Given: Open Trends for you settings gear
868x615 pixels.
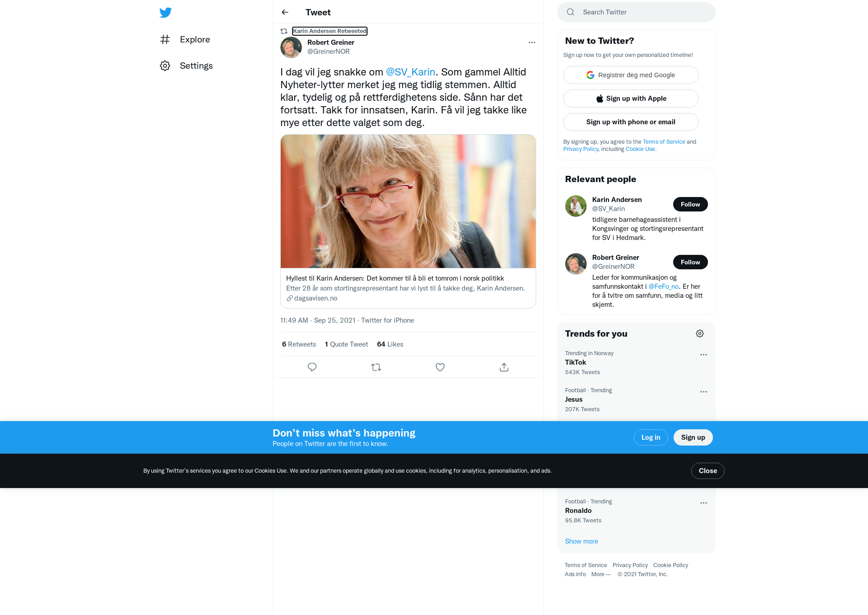Looking at the screenshot, I should 700,333.
